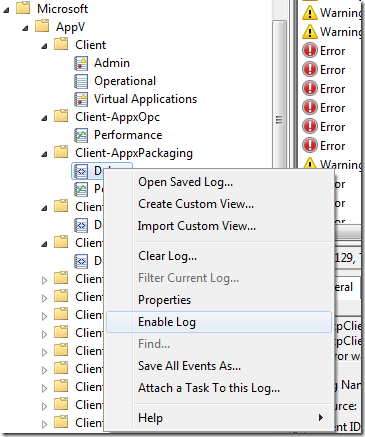This screenshot has height=437, width=365.
Task: Click the AppV folder icon
Action: [42, 26]
